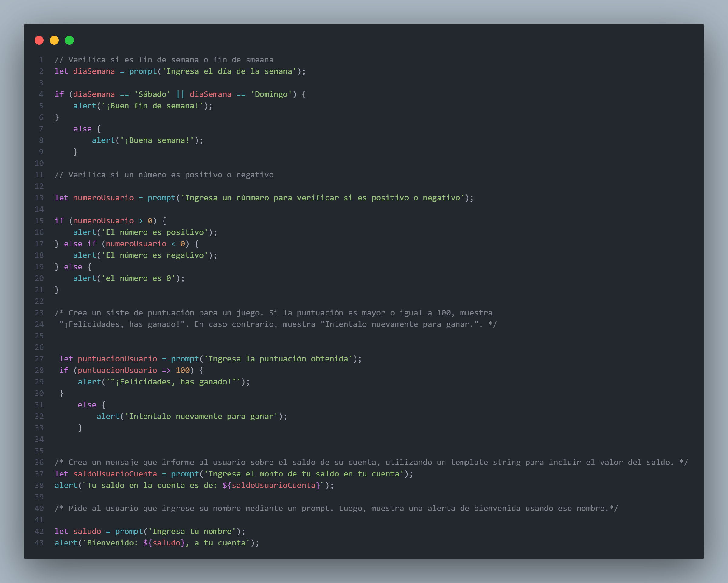This screenshot has height=583, width=728.
Task: Click 'el número es 0' string
Action: coord(138,278)
